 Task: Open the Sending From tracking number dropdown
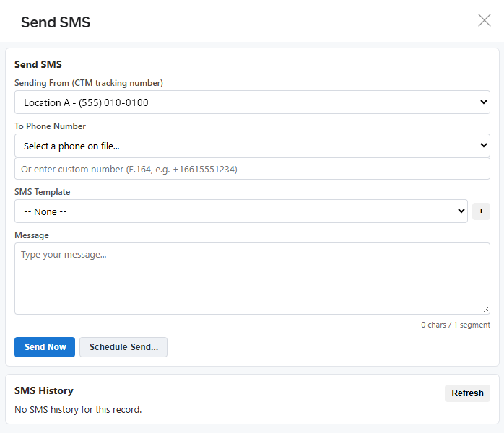[x=252, y=102]
